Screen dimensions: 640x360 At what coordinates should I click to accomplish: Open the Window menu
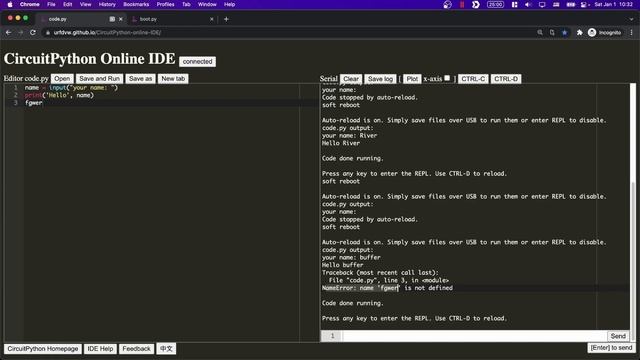(x=207, y=4)
